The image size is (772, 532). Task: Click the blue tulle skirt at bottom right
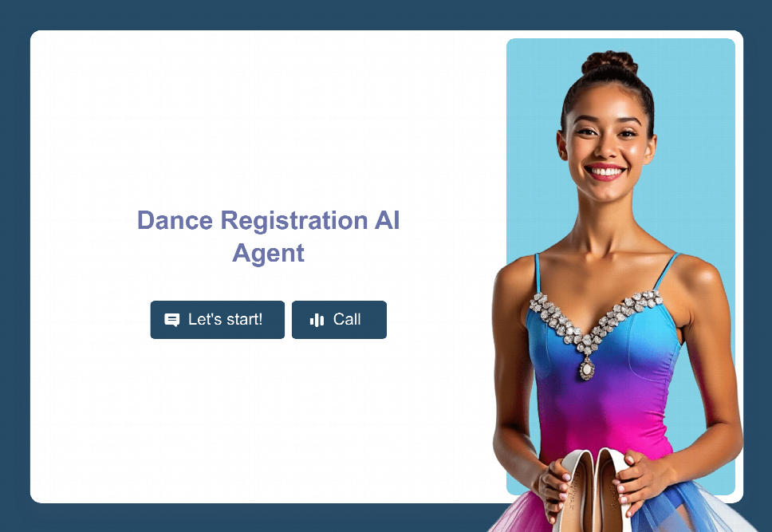[689, 510]
